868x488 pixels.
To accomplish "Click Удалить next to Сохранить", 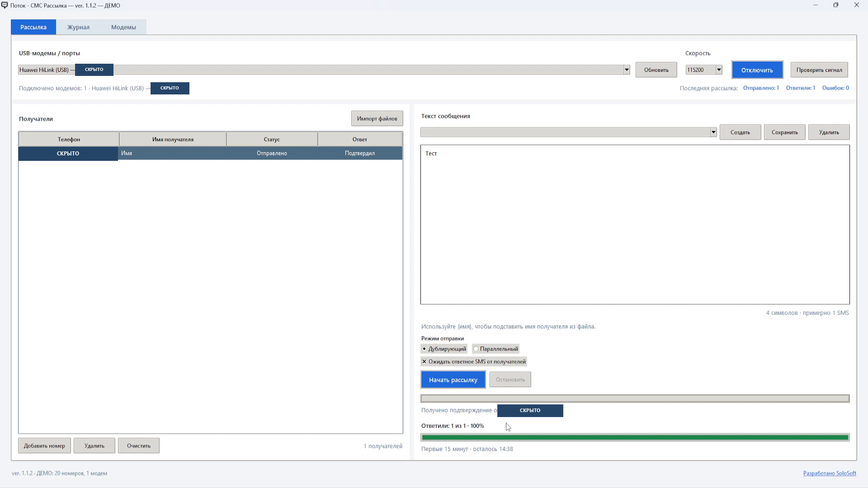I will [x=829, y=132].
